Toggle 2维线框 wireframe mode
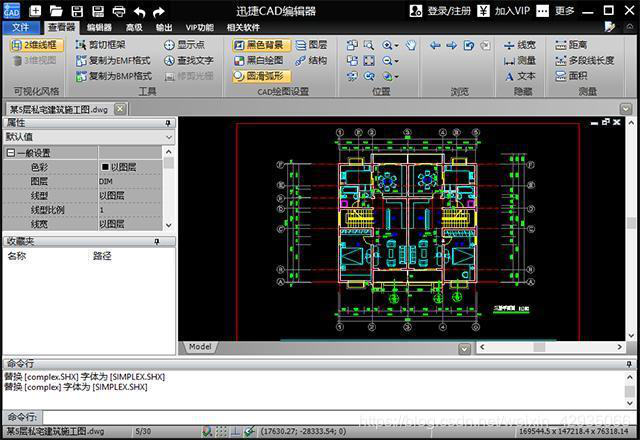The image size is (640, 440). pos(36,45)
